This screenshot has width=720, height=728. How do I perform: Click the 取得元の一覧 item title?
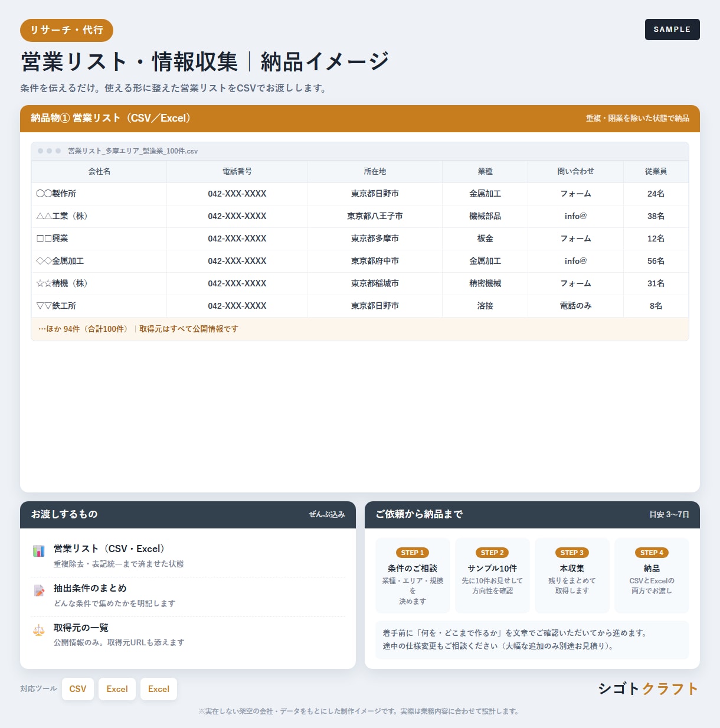pos(81,628)
